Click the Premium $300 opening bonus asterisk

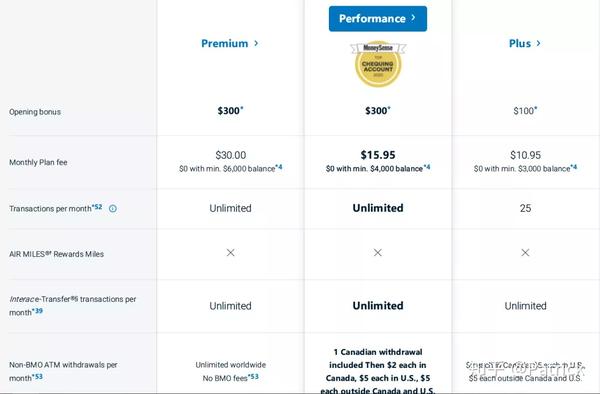[x=242, y=108]
